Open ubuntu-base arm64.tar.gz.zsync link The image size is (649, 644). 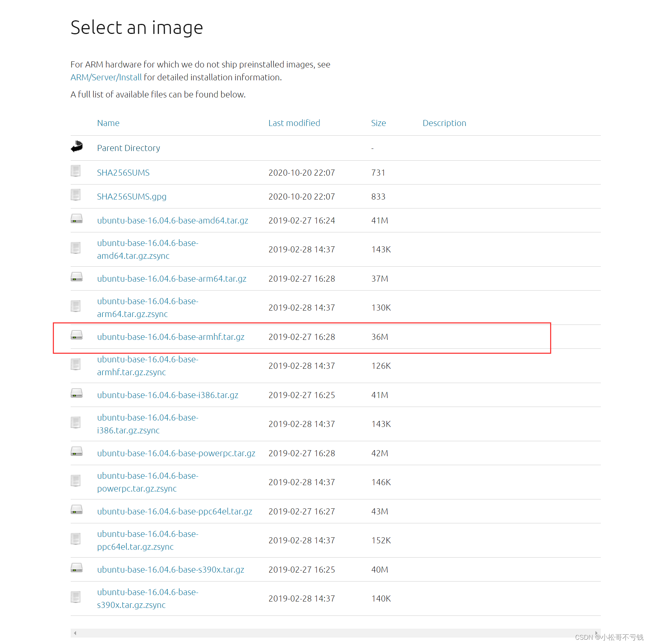pos(147,308)
